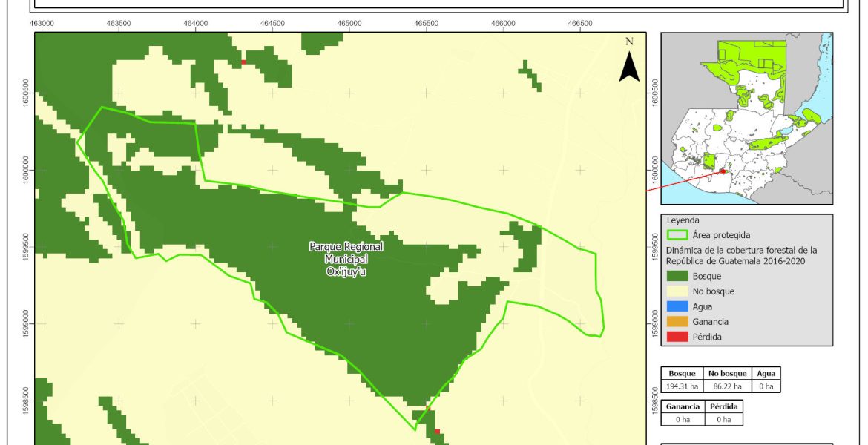Image resolution: width=868 pixels, height=445 pixels.
Task: Click the red Pérdida pixel at map top
Action: coord(243,62)
